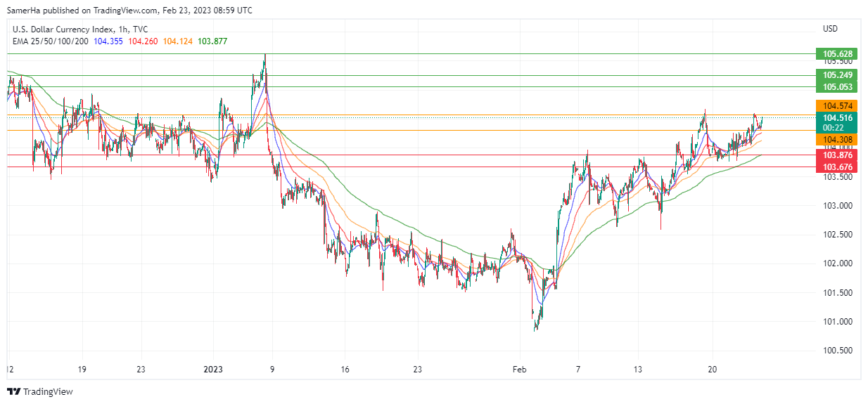Image resolution: width=868 pixels, height=404 pixels.
Task: Select the EMA 25/50/100/200 indicator label
Action: click(x=51, y=41)
